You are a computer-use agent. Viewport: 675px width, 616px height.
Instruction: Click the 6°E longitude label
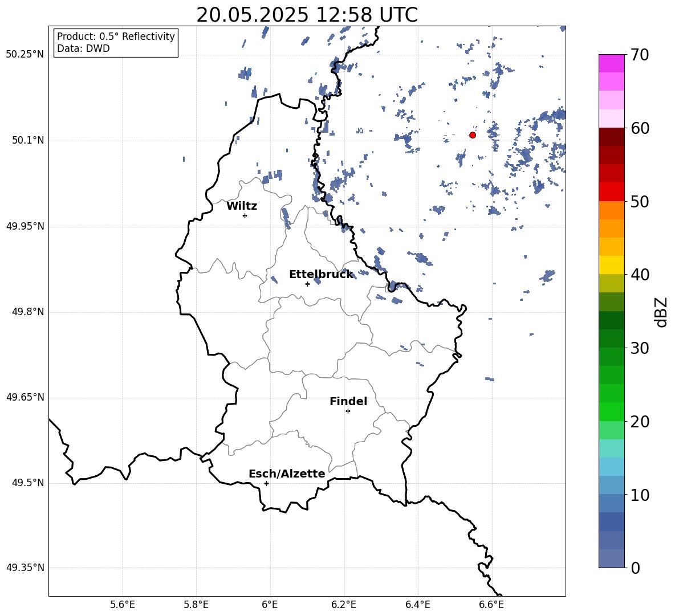point(270,605)
